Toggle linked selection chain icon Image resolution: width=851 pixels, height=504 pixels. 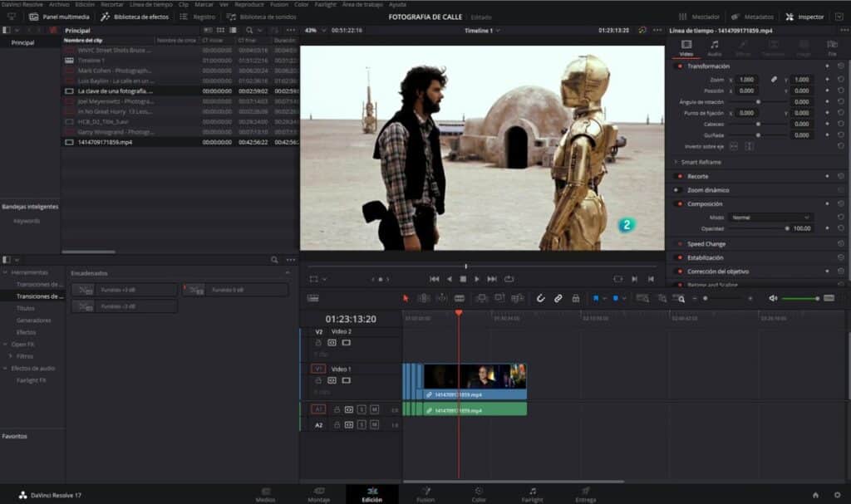click(558, 298)
